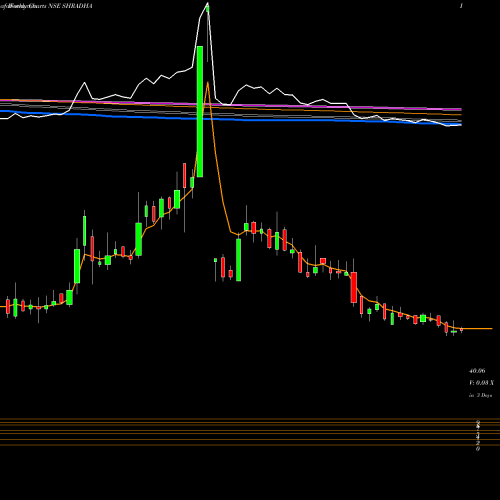The image size is (500, 500).
Task: Click the "in 2 Days" label
Action: (480, 395)
